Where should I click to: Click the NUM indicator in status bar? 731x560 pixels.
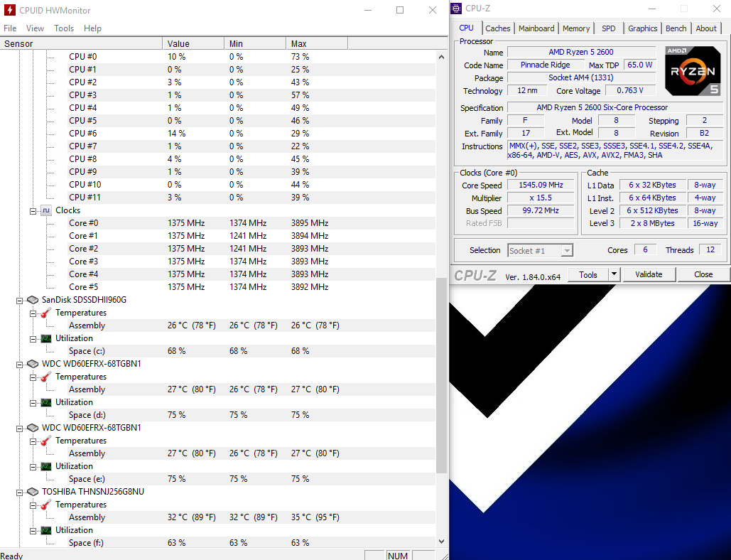point(398,555)
